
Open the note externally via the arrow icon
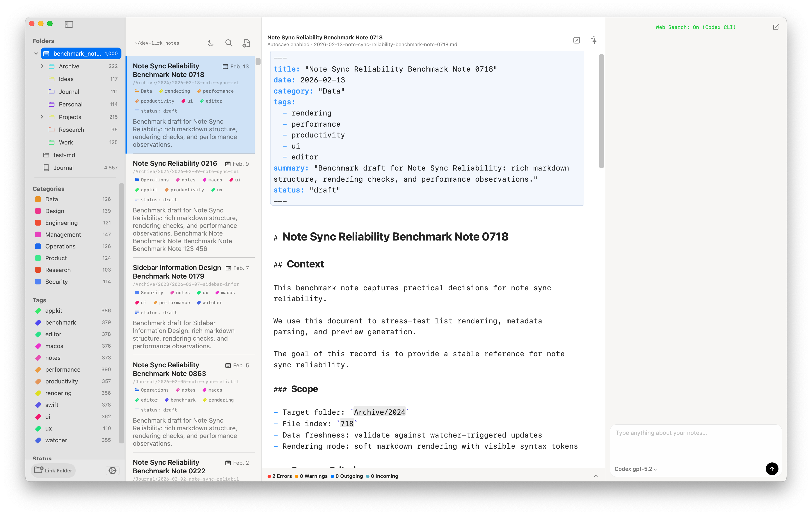(x=577, y=40)
